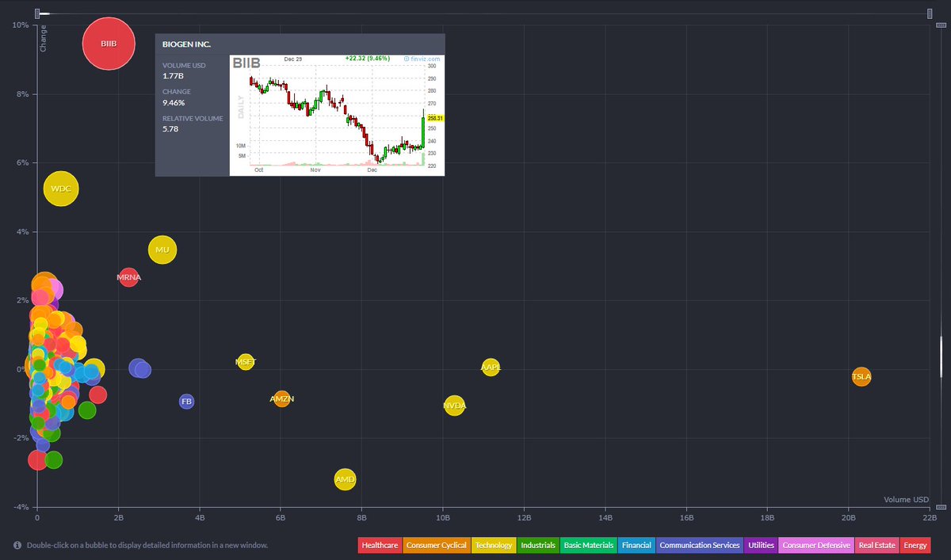Click the NVDA bubble
The image size is (951, 560).
454,406
